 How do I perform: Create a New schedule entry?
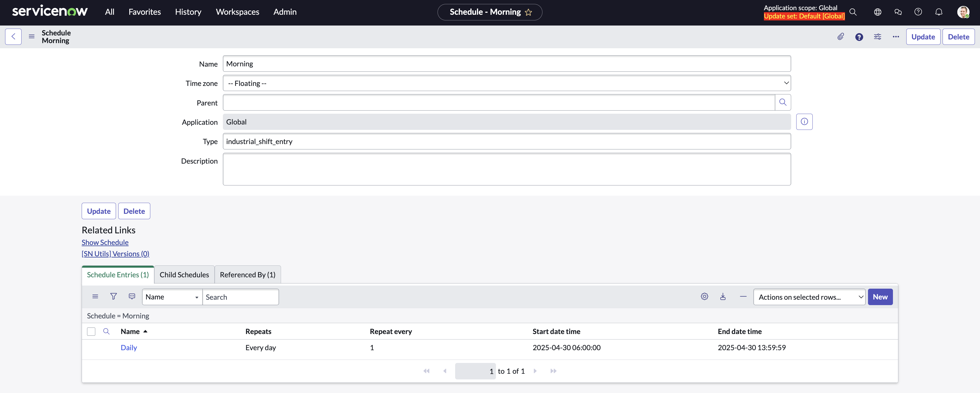pos(880,297)
